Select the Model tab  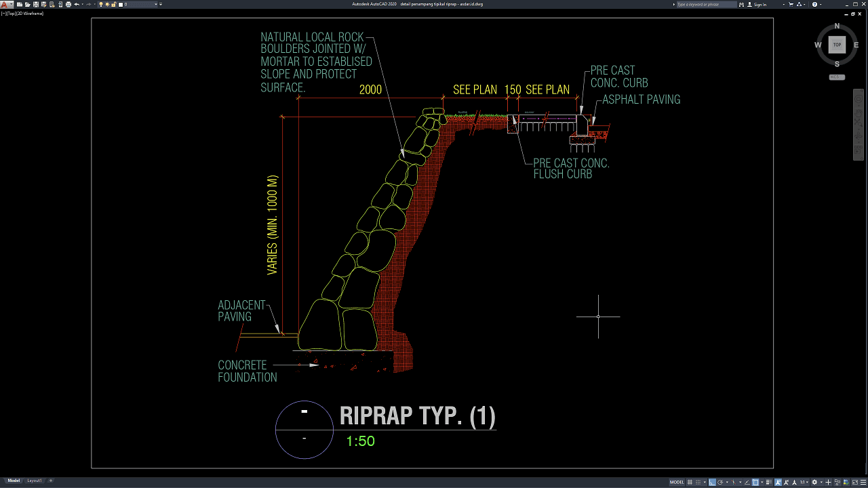pos(13,481)
